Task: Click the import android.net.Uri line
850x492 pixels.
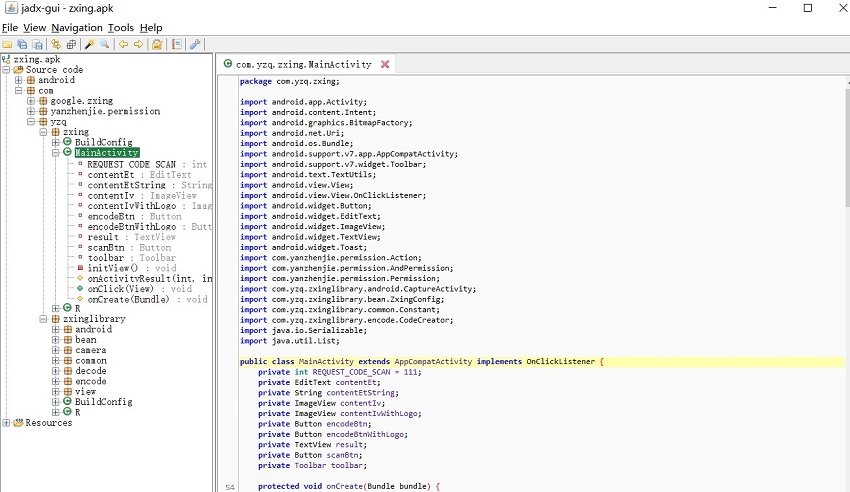Action: (x=292, y=133)
